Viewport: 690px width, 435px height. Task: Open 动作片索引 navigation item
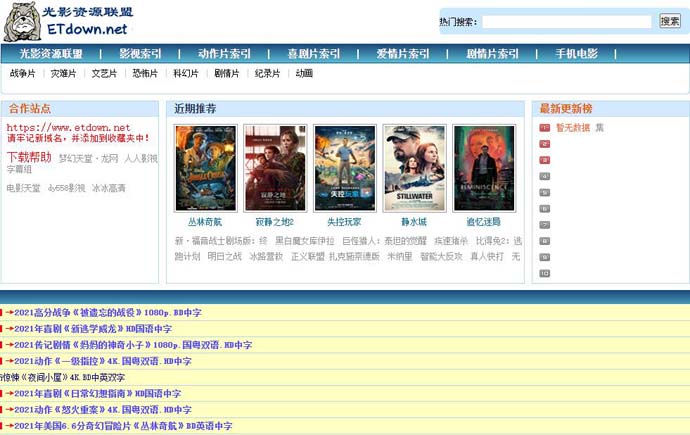[x=224, y=54]
